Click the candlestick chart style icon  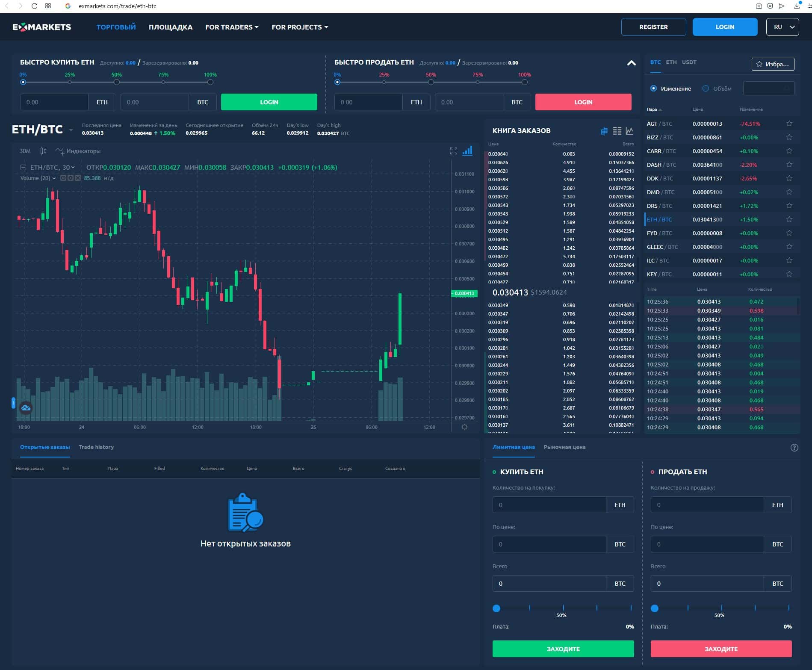click(43, 151)
